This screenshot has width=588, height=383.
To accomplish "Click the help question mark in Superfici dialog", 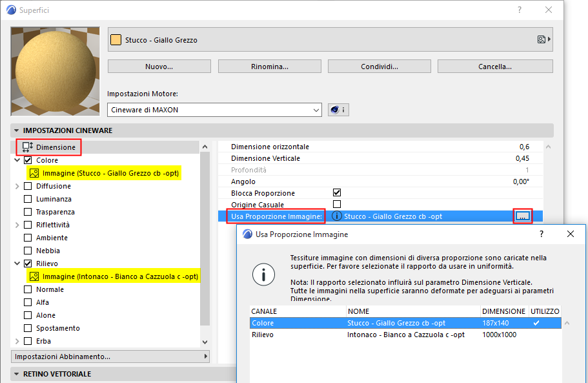I will click(520, 10).
